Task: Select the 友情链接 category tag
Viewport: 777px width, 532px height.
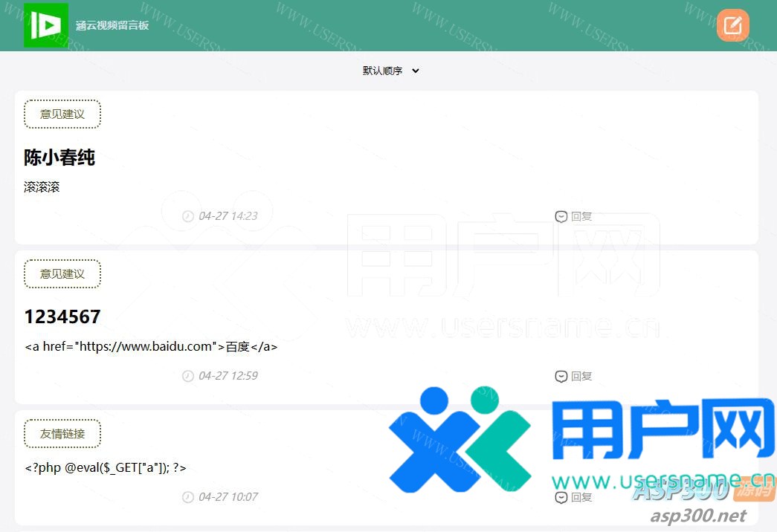Action: (62, 434)
